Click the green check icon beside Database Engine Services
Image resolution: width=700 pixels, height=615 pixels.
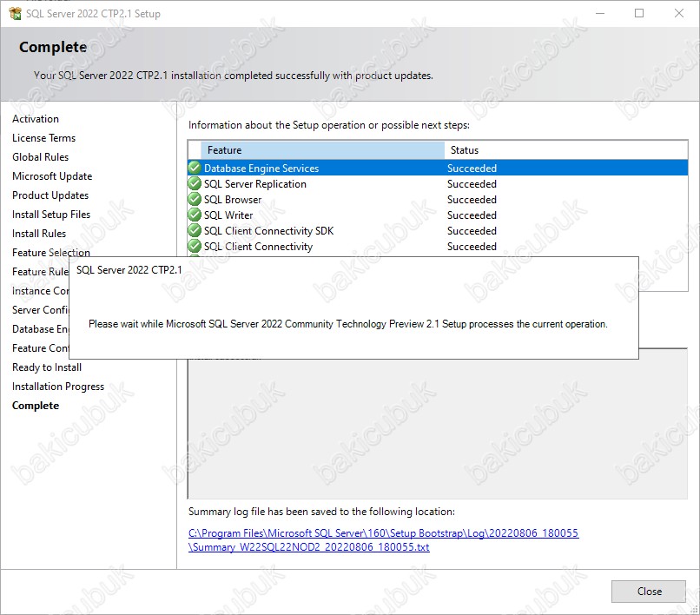pos(195,168)
